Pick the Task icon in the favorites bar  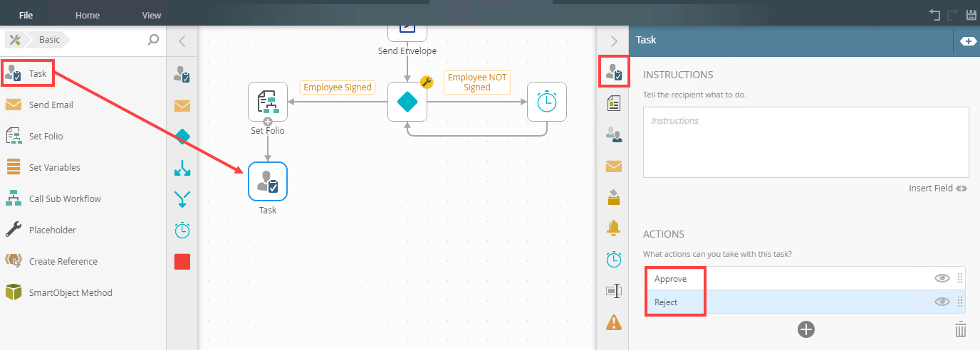(x=182, y=75)
